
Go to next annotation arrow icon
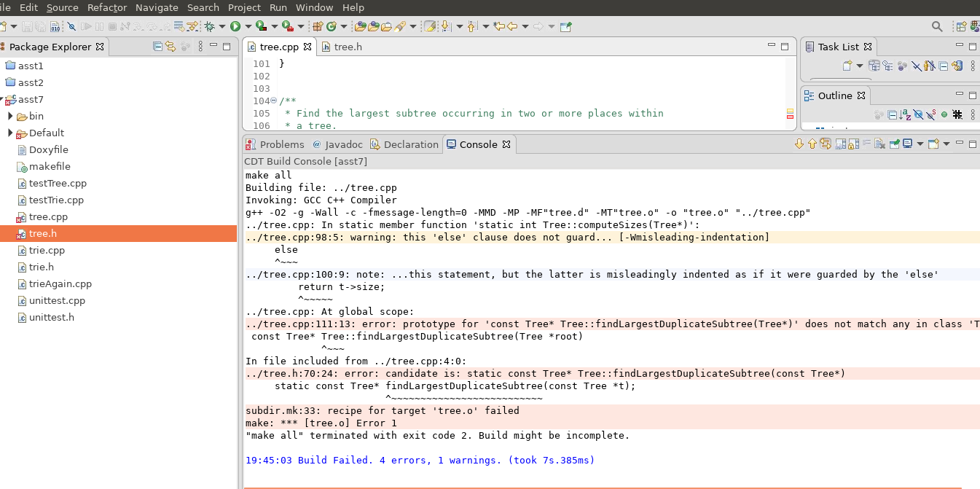(445, 26)
